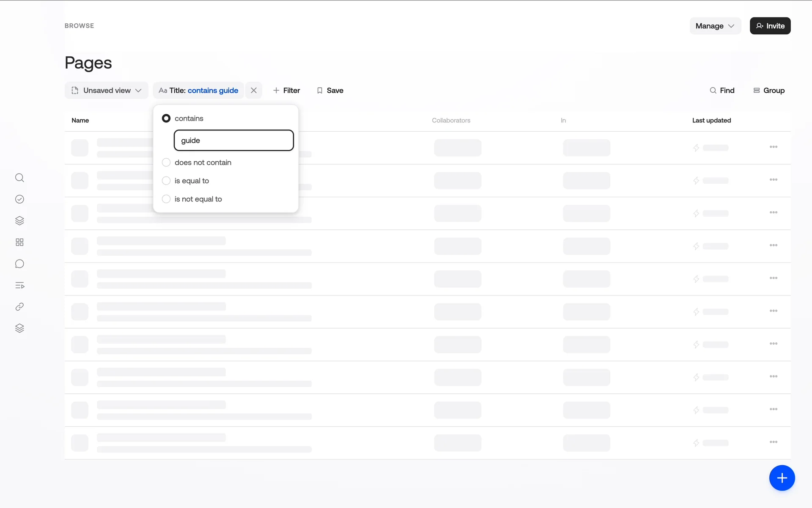Expand the Unsaved view dropdown
Screen dimensions: 812x508
(x=107, y=90)
